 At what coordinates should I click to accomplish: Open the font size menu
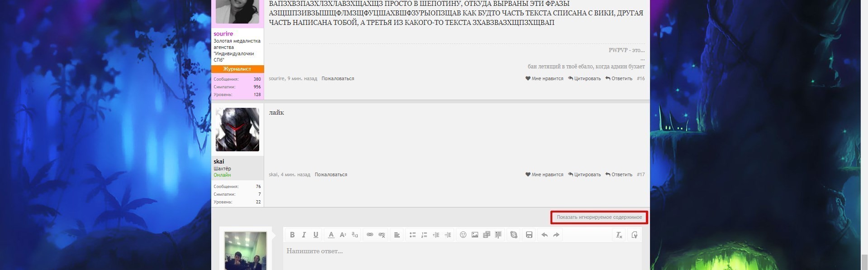click(343, 235)
